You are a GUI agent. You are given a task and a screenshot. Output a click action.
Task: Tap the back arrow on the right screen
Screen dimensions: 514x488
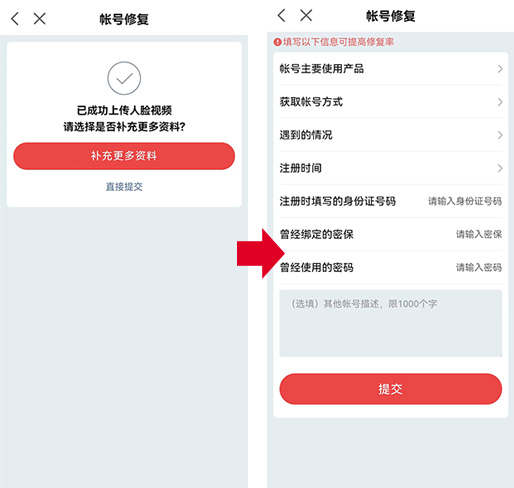point(282,15)
